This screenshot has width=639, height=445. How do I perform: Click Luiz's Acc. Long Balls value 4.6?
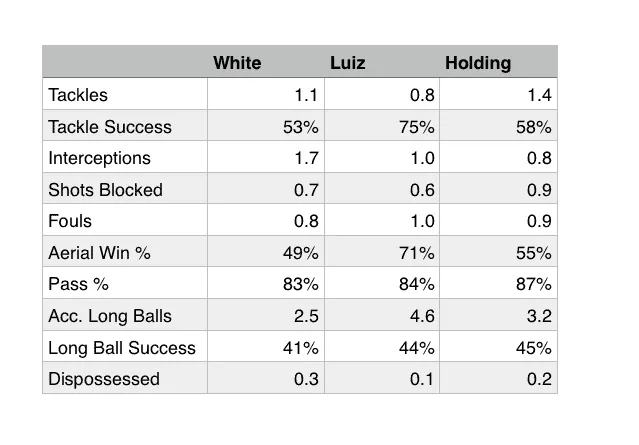point(423,316)
